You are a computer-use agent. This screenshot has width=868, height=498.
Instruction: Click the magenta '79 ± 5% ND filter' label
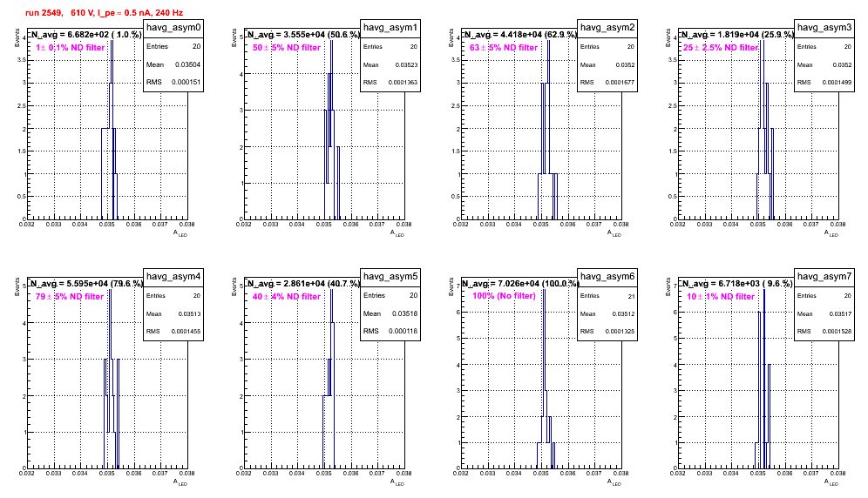click(70, 297)
